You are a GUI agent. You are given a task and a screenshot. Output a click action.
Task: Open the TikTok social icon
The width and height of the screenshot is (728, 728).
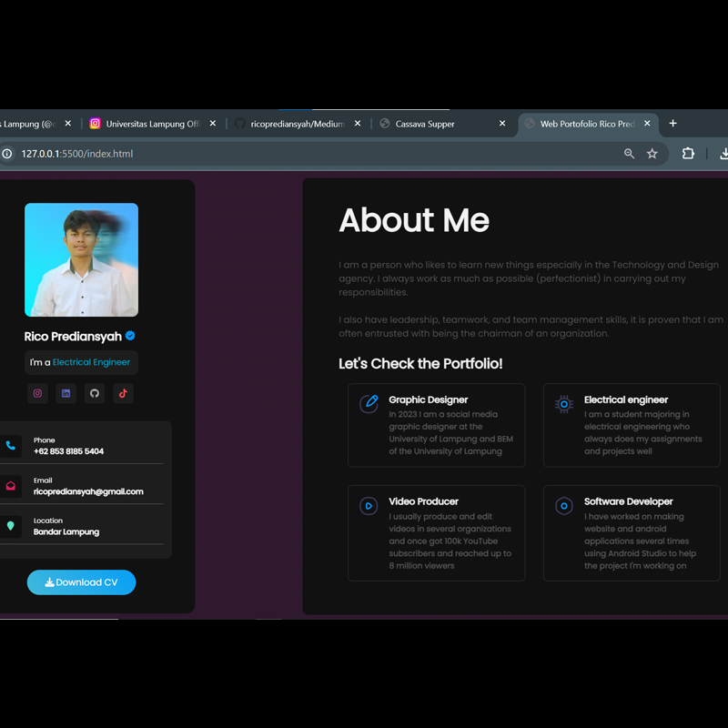[x=123, y=393]
